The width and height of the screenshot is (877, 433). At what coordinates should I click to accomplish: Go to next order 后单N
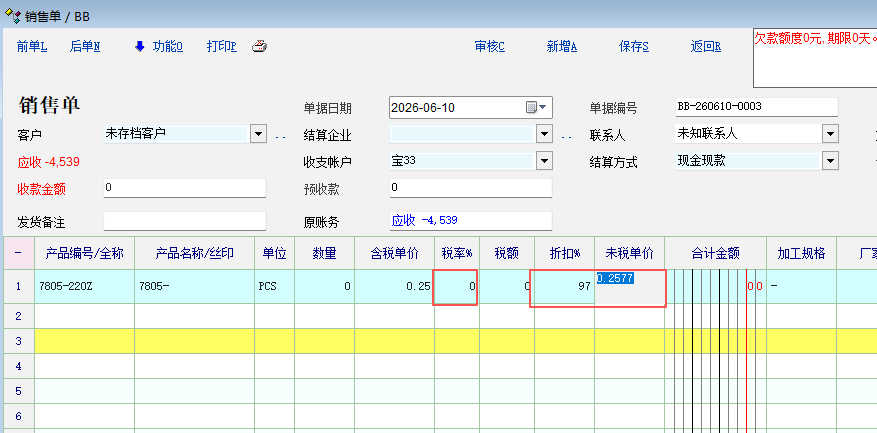[85, 46]
